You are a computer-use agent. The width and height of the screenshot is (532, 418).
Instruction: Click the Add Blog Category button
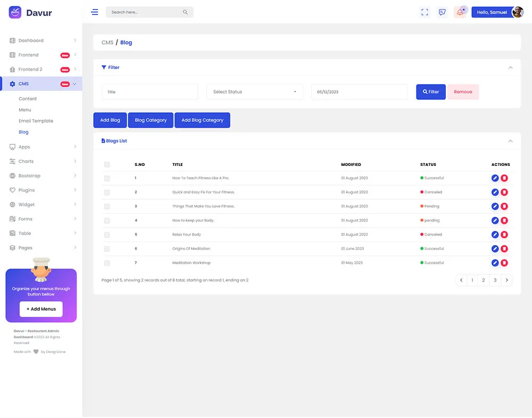coord(202,120)
